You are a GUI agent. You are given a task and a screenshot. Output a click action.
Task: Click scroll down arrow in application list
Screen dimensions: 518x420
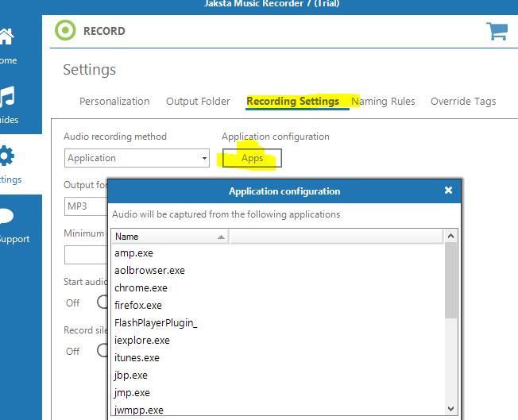451,409
